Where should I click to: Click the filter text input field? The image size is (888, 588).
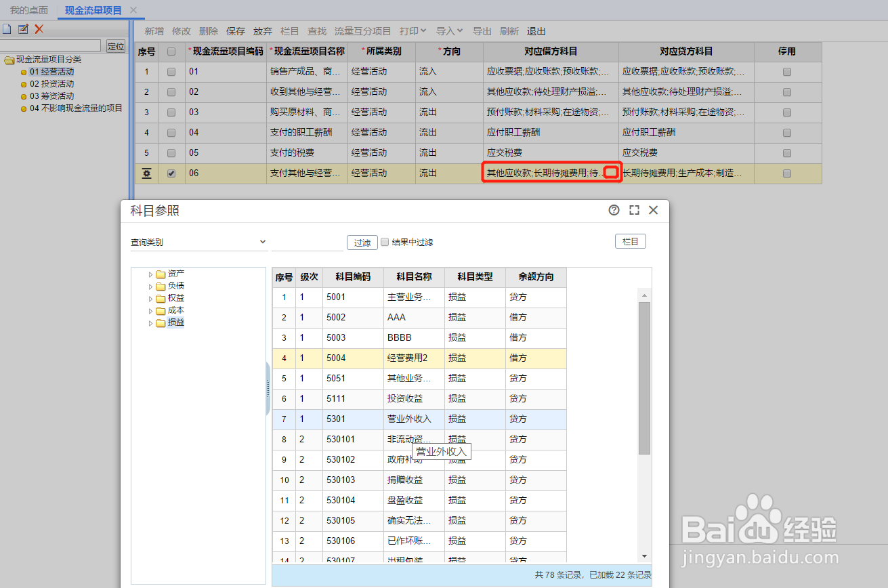[x=308, y=243]
